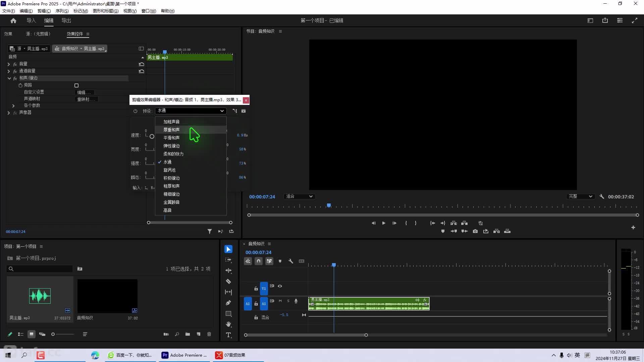Click the Project panel search field
Screen dimensions: 644x362
coord(40,269)
